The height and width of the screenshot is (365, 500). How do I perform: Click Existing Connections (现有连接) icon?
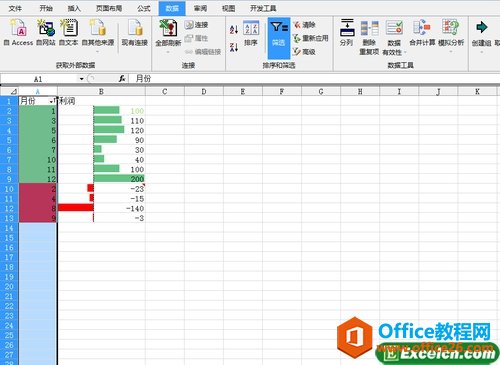pos(135,32)
